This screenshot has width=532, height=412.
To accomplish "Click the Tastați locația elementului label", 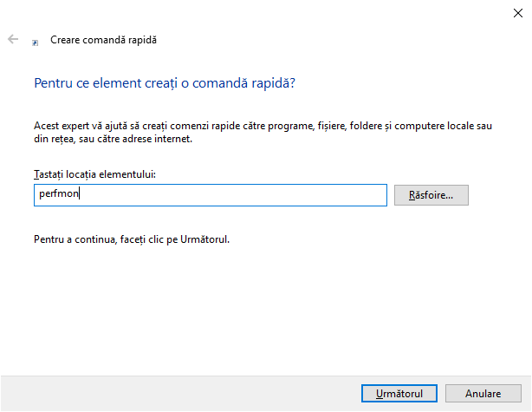I will (94, 174).
